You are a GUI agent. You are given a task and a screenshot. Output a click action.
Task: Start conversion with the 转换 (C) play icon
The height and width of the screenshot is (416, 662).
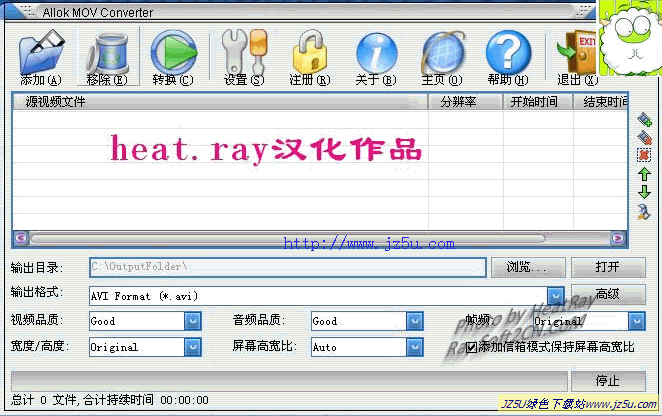[174, 52]
